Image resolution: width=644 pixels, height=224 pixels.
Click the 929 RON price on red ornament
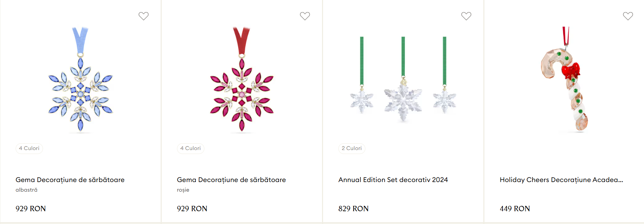(192, 209)
